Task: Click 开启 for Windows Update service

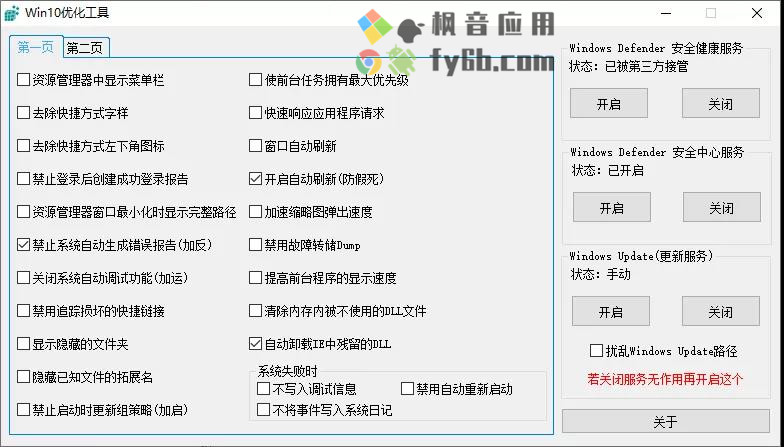Action: tap(611, 312)
